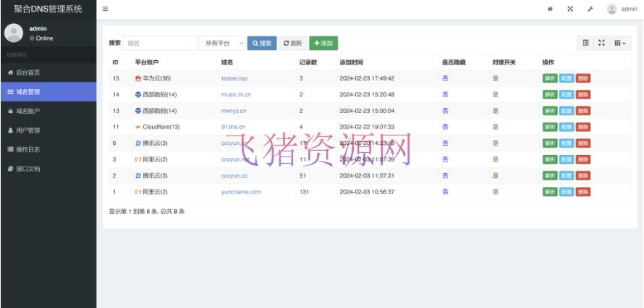The image size is (644, 308).
Task: Open domain link 91she.cn
Action: tap(233, 127)
